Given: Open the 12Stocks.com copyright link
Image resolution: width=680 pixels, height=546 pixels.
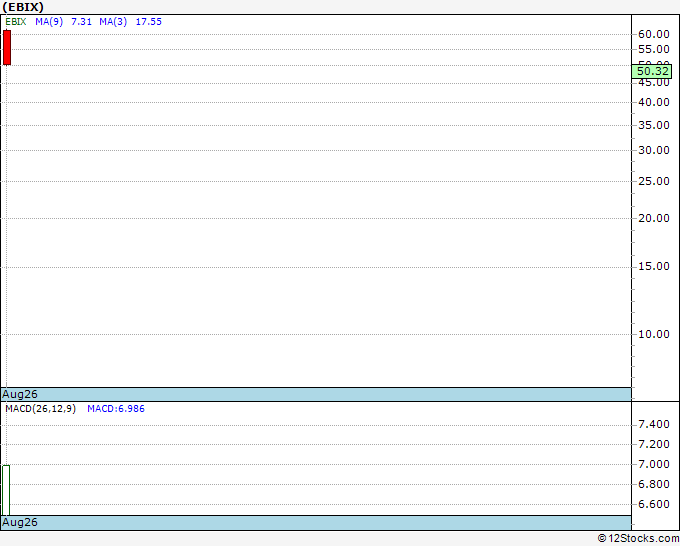Looking at the screenshot, I should (638, 539).
